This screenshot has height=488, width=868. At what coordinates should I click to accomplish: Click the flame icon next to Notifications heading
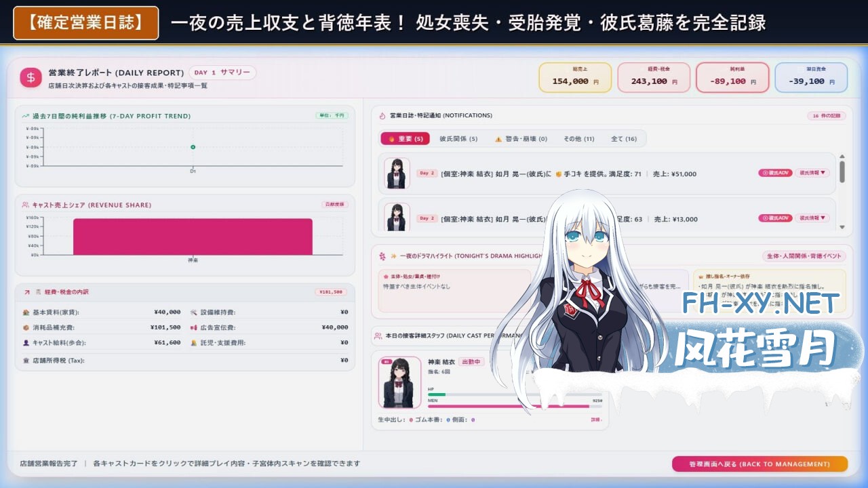[382, 115]
